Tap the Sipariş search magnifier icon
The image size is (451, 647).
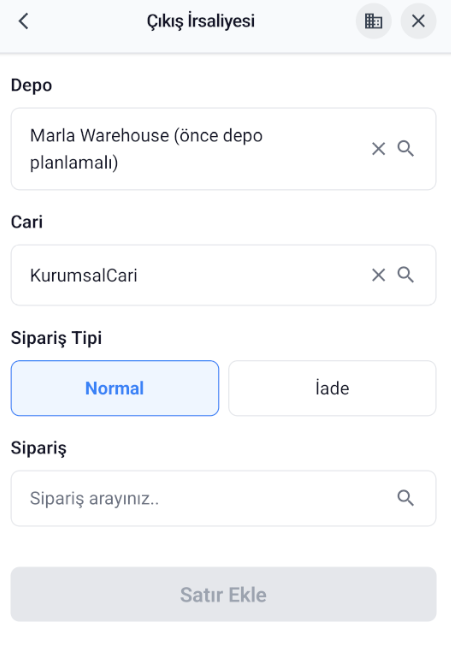coord(406,498)
